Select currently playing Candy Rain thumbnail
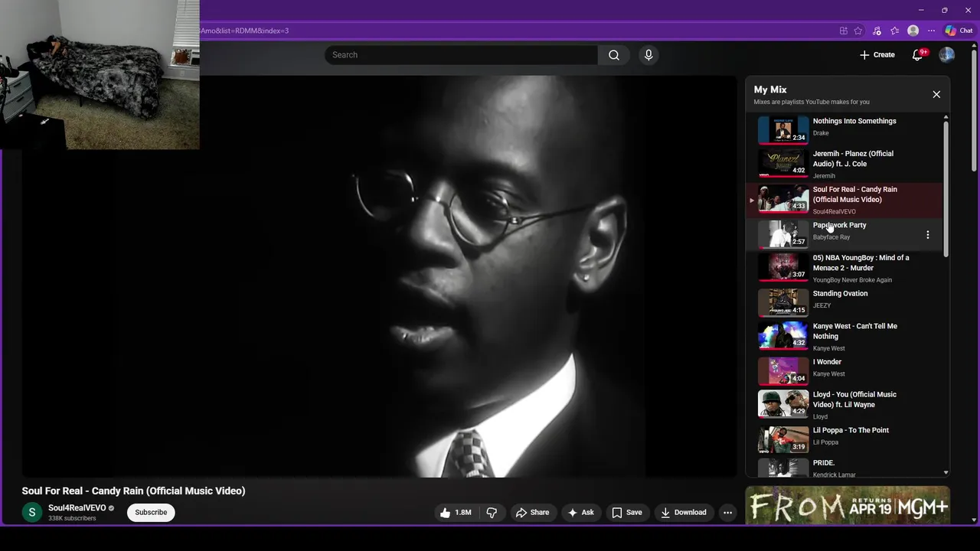The image size is (980, 551). [782, 199]
